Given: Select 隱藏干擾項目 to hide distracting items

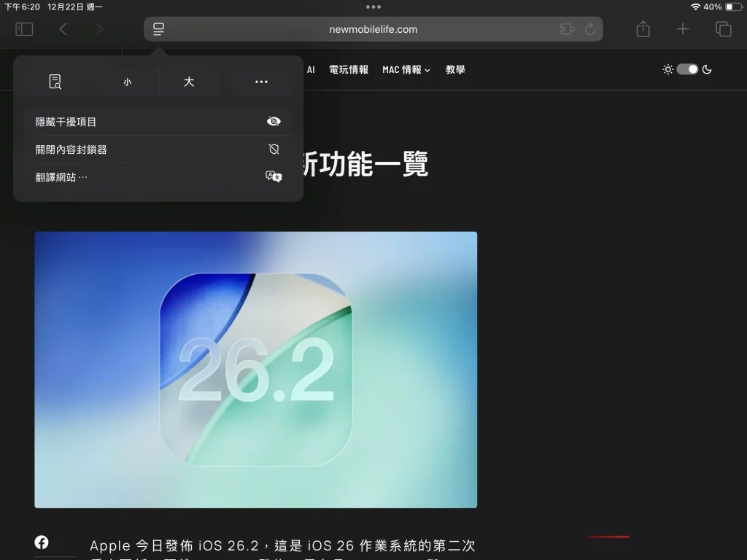Looking at the screenshot, I should [158, 122].
